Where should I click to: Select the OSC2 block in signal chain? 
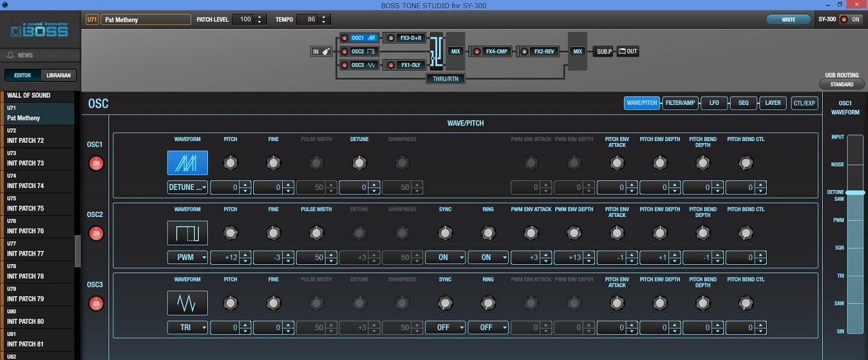[364, 51]
